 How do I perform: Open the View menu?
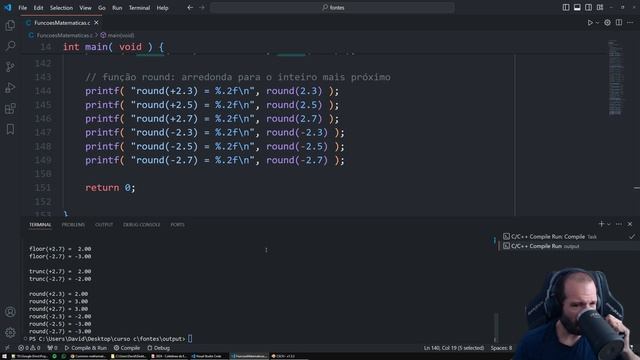[x=85, y=8]
